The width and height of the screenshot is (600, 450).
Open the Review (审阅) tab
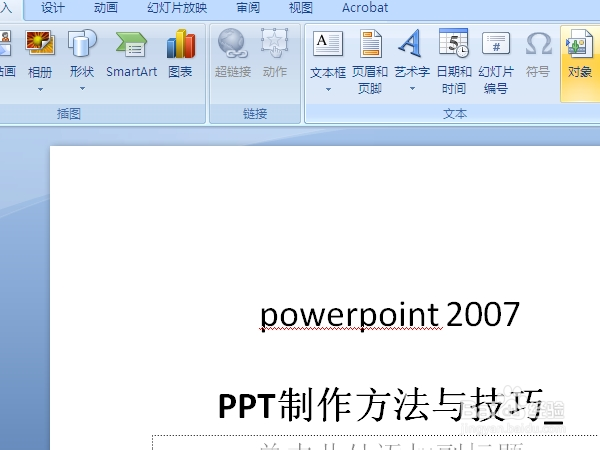248,8
